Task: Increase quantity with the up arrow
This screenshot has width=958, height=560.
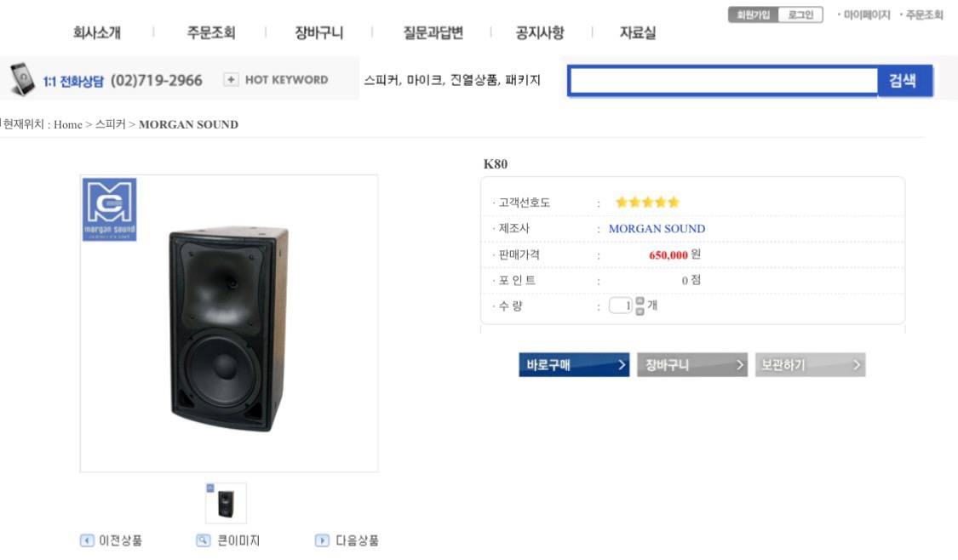Action: point(640,300)
